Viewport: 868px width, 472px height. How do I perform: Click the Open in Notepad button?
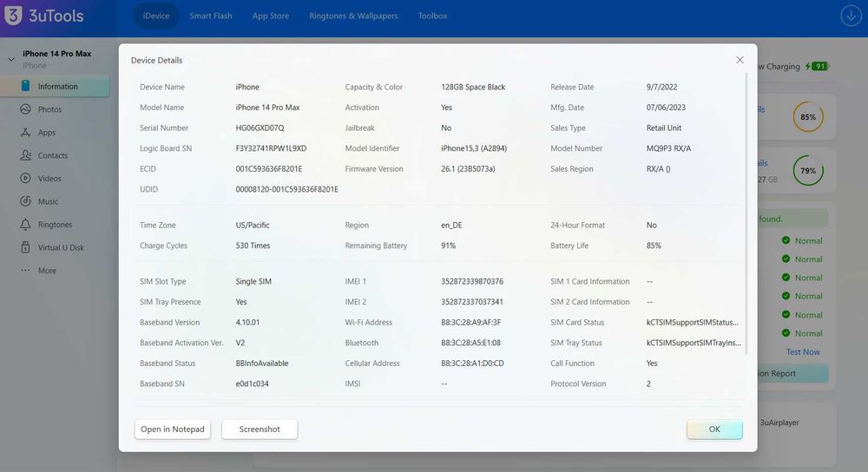pyautogui.click(x=172, y=429)
